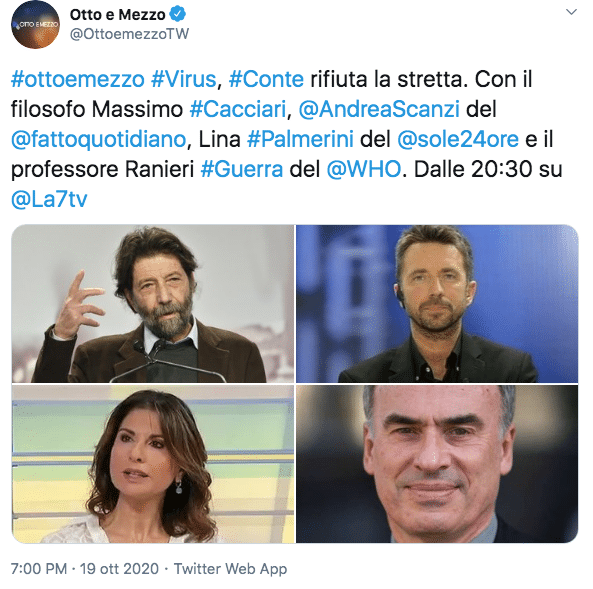Open the #Cacciari hashtag
Screen dimensions: 593x589
(x=238, y=110)
